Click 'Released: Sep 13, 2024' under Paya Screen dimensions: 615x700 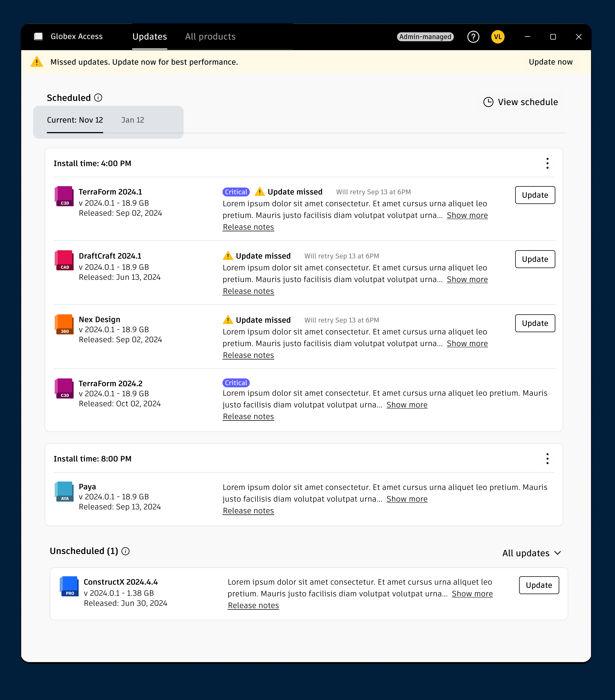(x=120, y=507)
